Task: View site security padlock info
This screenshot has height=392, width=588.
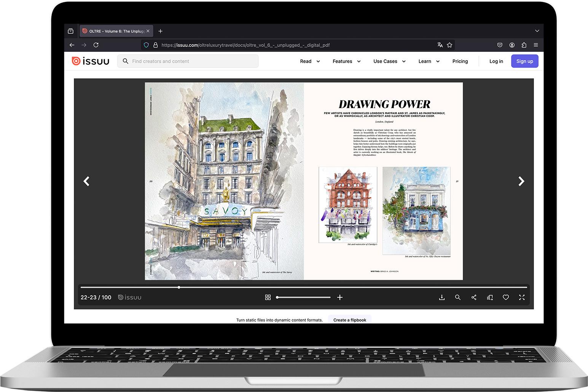Action: pos(155,45)
